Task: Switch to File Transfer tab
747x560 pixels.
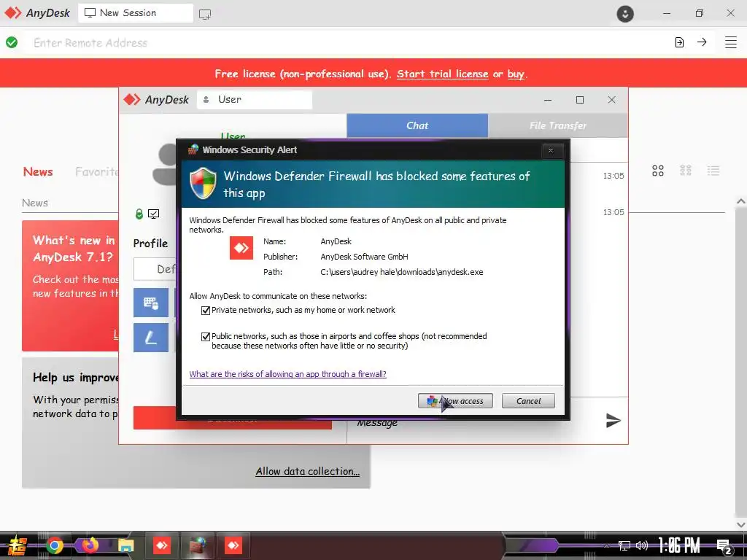Action: (x=558, y=125)
